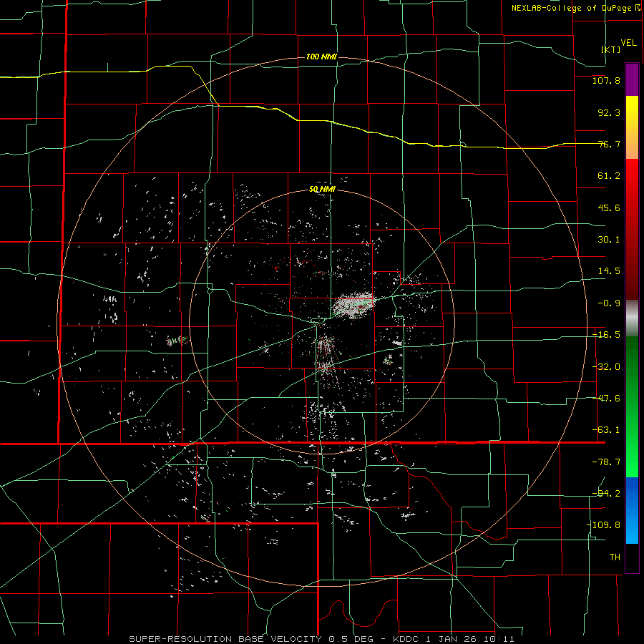Click the 107.8 value on velocity scale

click(x=606, y=80)
